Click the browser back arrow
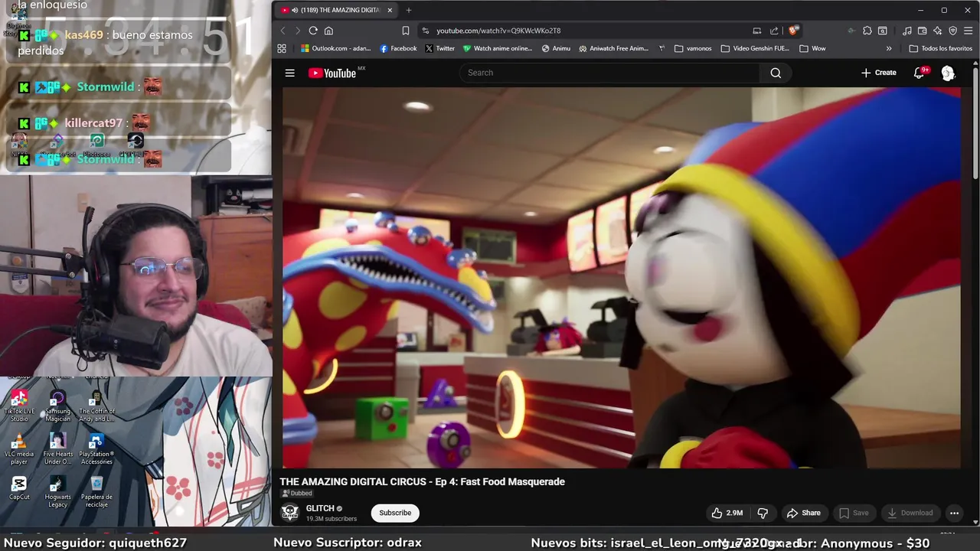 pos(283,31)
